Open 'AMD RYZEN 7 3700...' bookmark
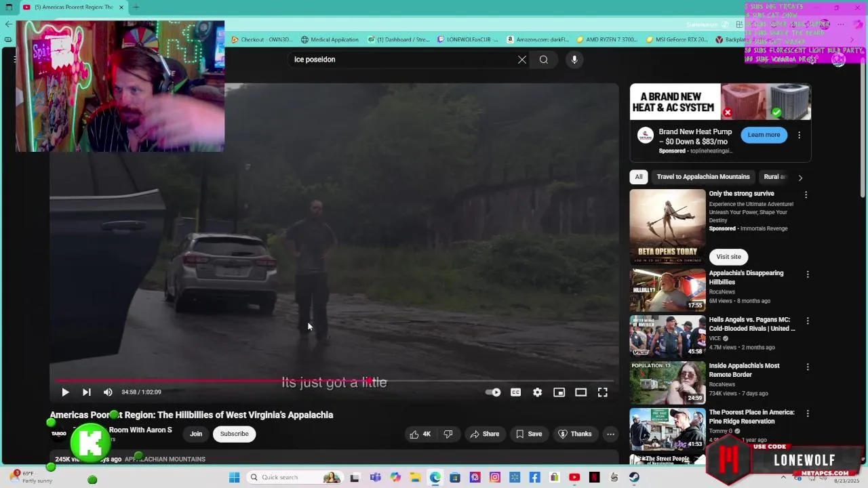The image size is (868, 488). tap(607, 39)
